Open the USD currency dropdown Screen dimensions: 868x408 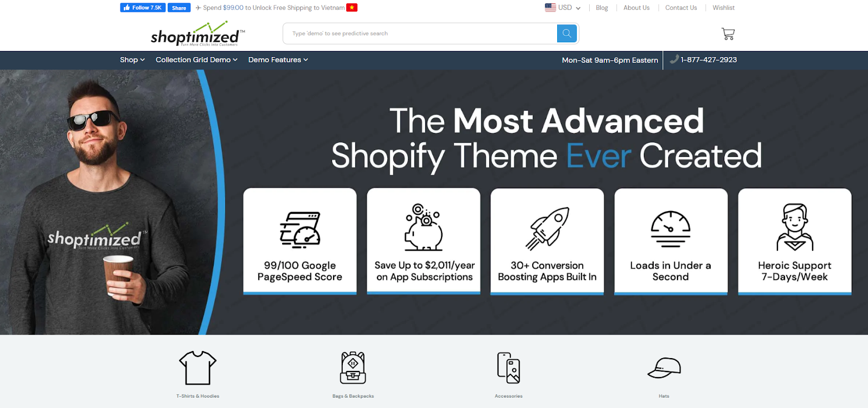coord(569,8)
